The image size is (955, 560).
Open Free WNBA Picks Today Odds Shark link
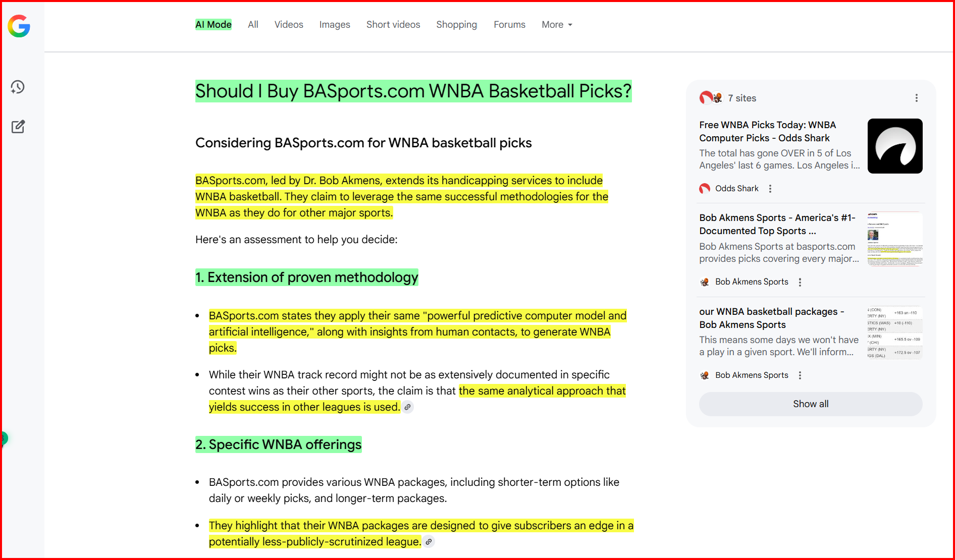pos(767,131)
